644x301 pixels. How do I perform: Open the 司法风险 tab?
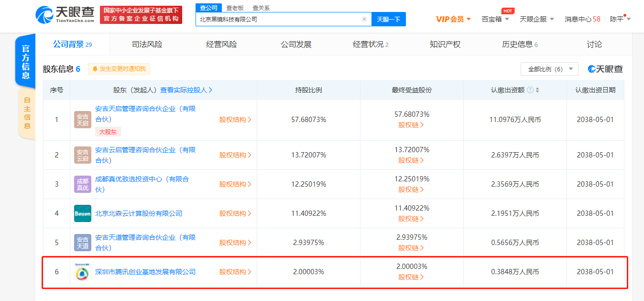(147, 45)
